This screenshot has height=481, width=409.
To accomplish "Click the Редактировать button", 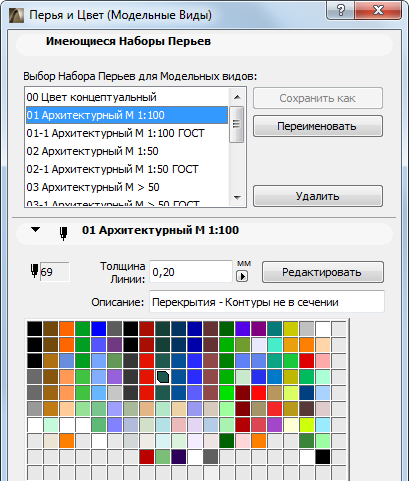I will (323, 272).
